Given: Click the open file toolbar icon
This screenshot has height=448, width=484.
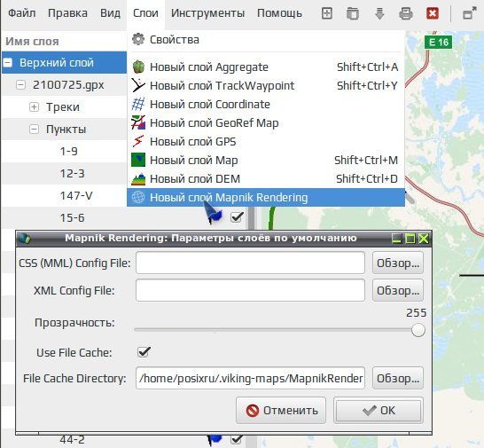Looking at the screenshot, I should [353, 13].
